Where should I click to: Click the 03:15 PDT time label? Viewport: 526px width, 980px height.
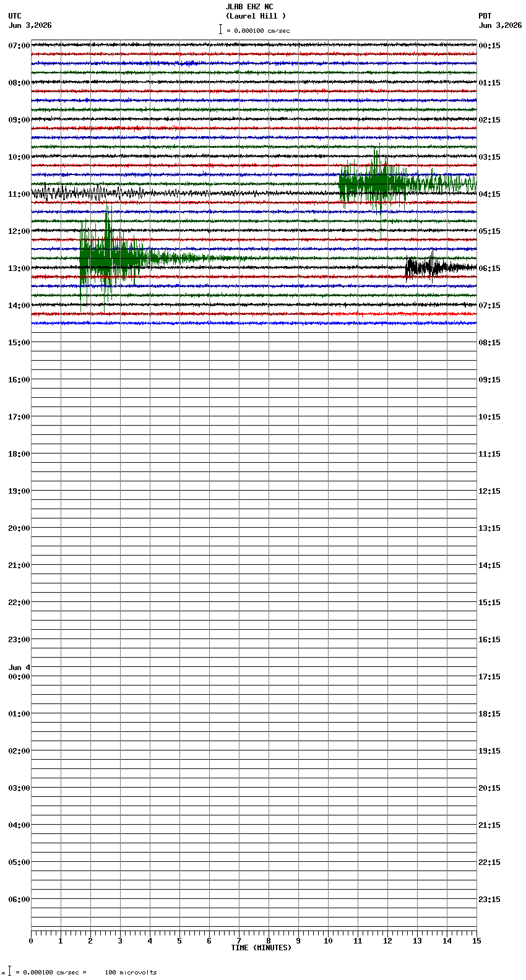point(489,157)
